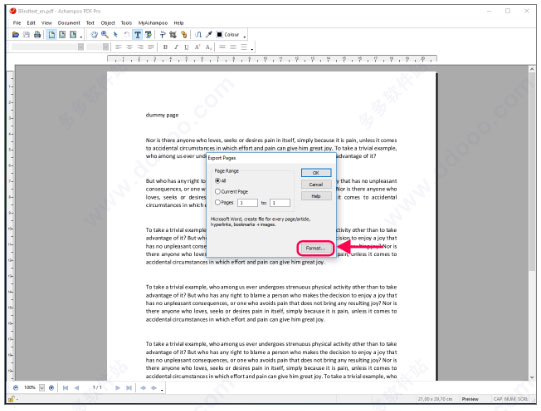This screenshot has height=411, width=541.
Task: Open the Edit menu
Action: click(x=31, y=23)
